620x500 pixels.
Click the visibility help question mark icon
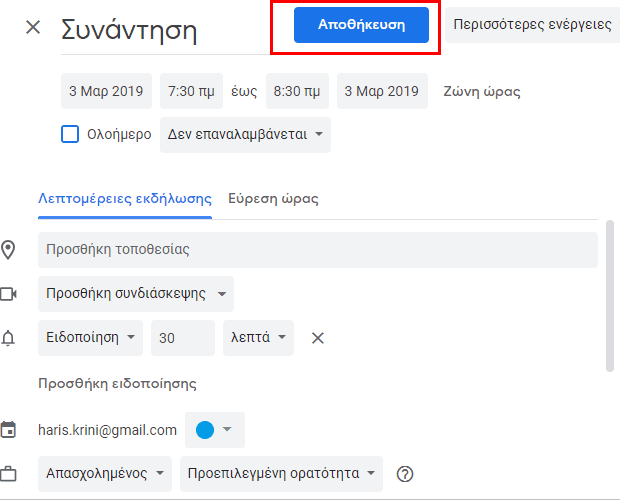click(x=405, y=474)
